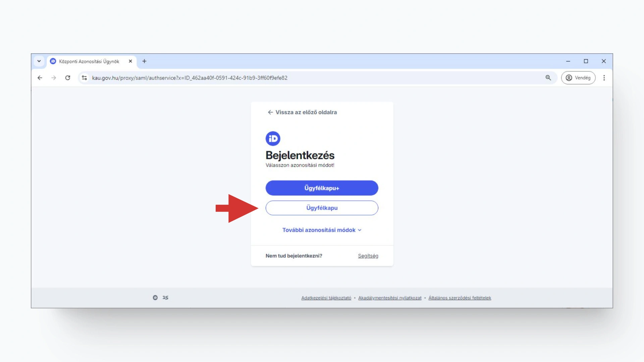Click the blue iD logo
644x362 pixels.
coord(273,138)
